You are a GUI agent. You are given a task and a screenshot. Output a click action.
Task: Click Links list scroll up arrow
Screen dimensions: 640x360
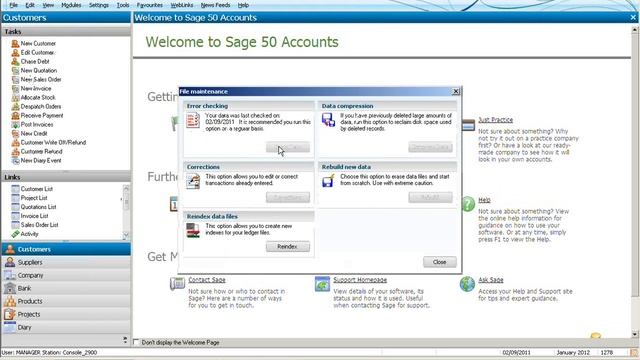[126, 188]
